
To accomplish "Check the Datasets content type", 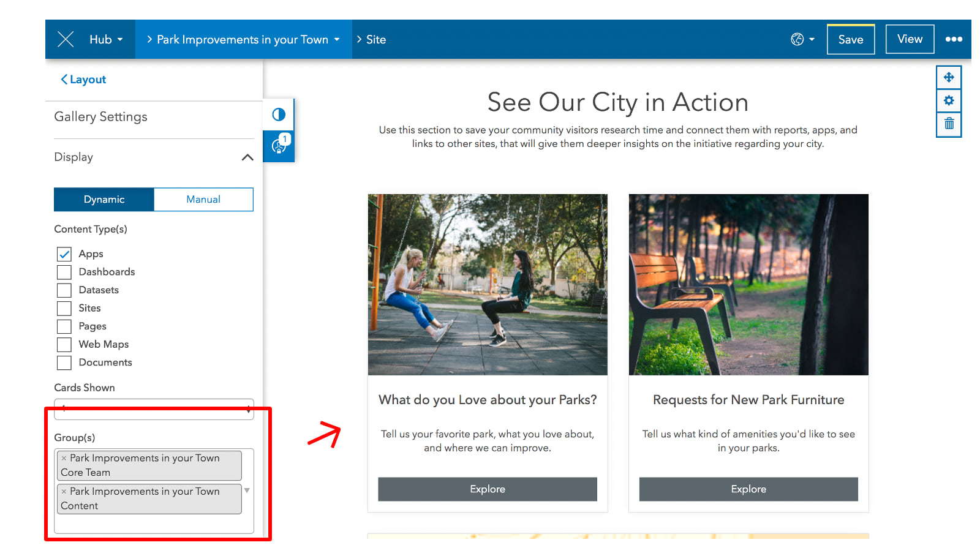I will pos(64,290).
